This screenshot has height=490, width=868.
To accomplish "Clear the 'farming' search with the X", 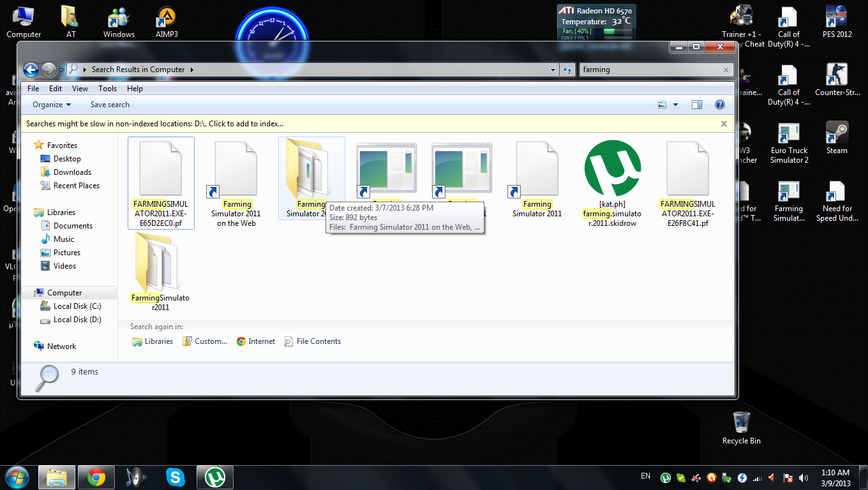I will tap(726, 70).
